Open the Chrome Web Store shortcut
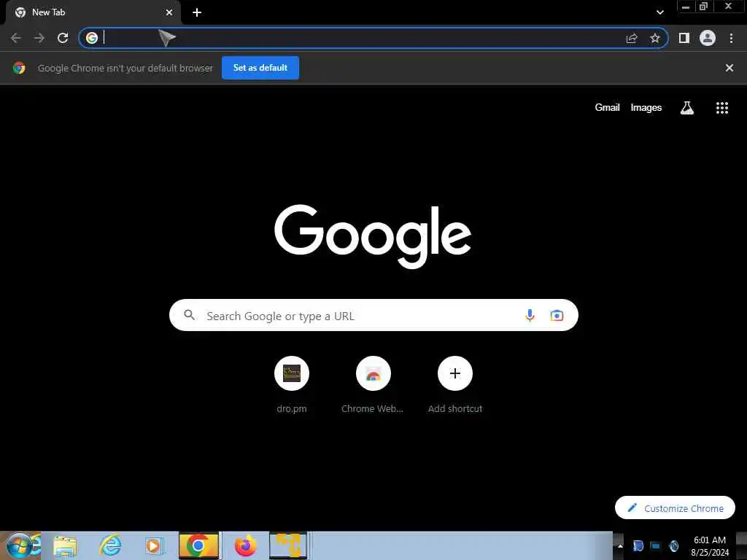747x560 pixels. (373, 384)
